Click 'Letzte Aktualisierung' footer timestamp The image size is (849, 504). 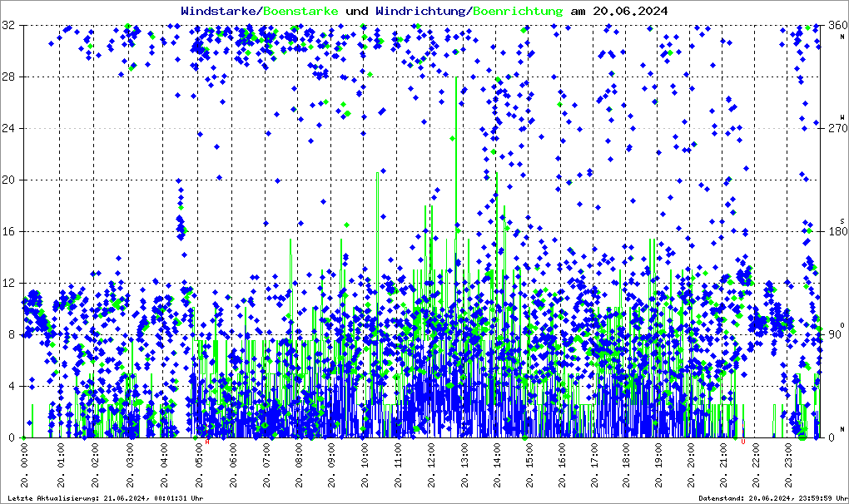(x=106, y=498)
